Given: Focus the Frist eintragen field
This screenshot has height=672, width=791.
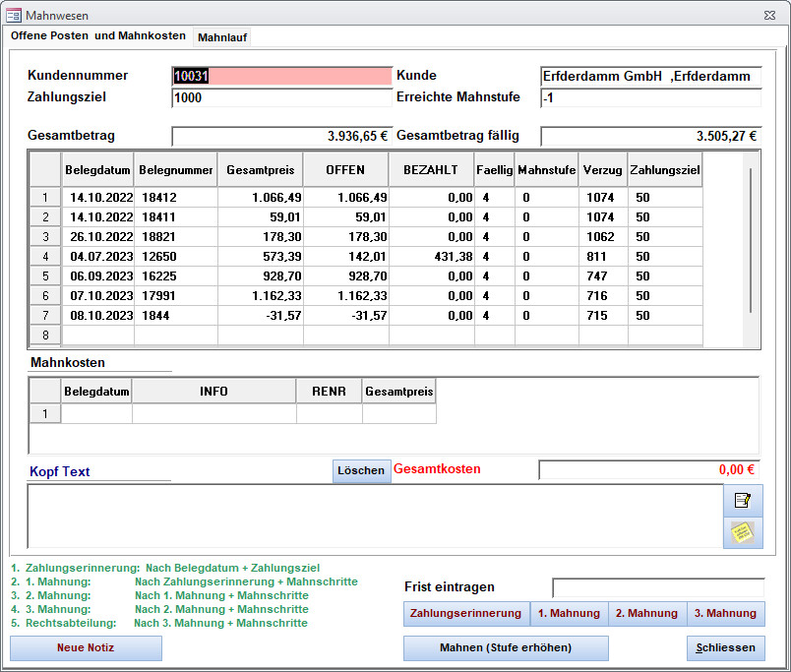Looking at the screenshot, I should (657, 587).
